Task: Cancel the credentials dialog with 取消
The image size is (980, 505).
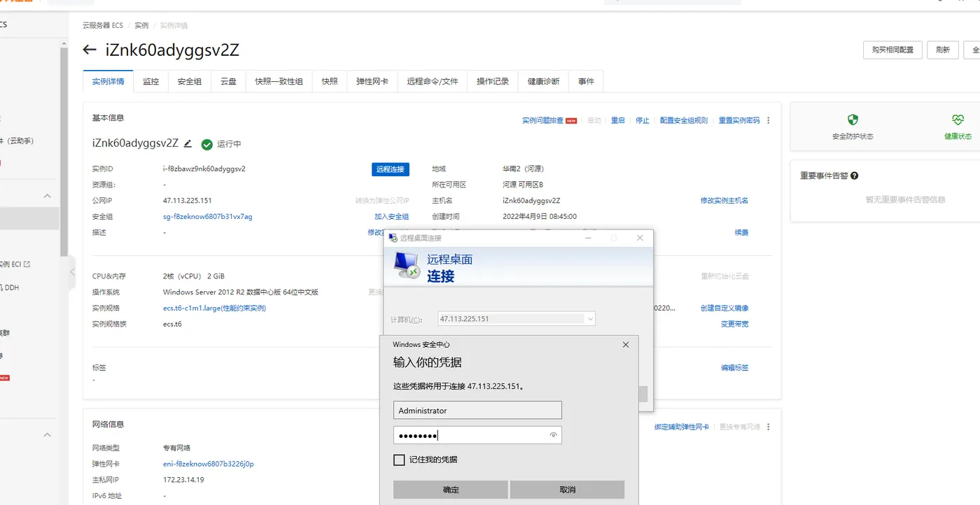Action: pos(567,490)
